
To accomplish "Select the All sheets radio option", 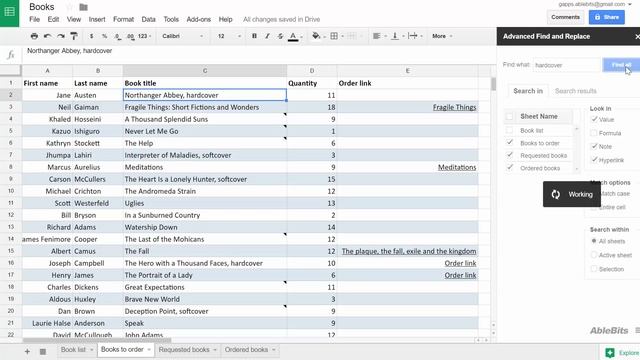I will pos(594,241).
